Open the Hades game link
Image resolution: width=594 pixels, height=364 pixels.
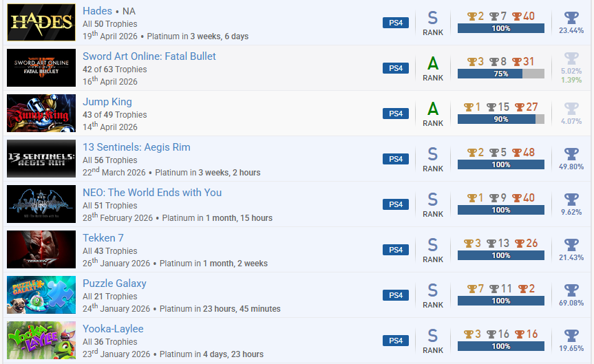tap(97, 11)
